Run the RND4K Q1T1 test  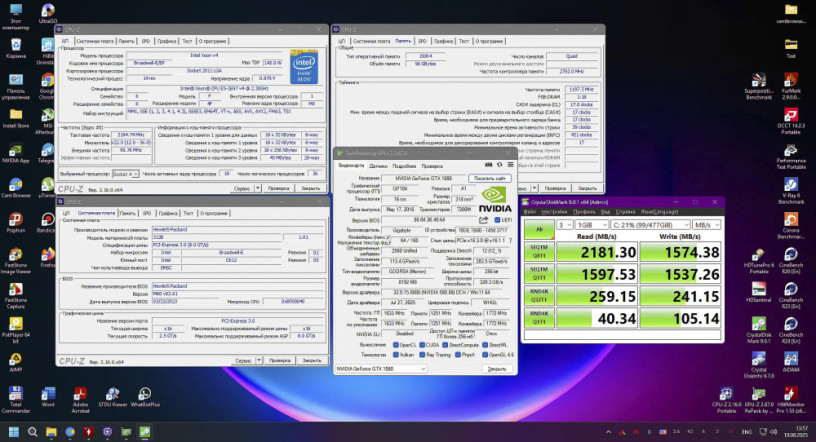click(x=539, y=318)
